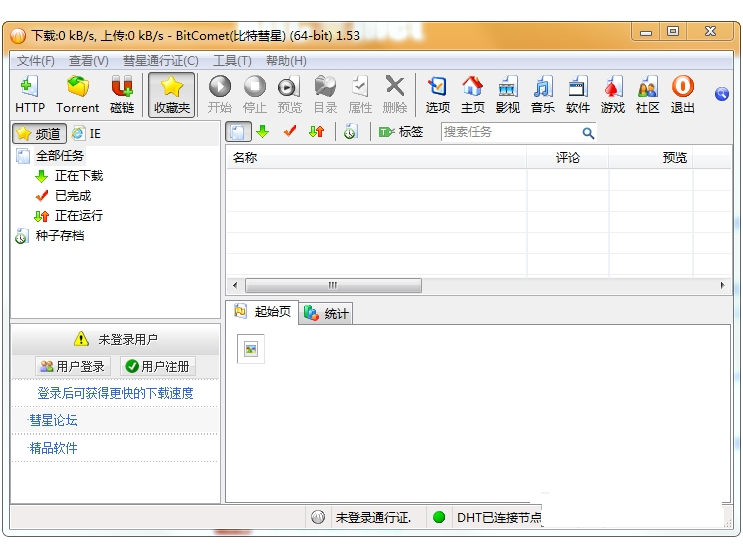Click the 预览 preview toolbar icon
The width and height of the screenshot is (743, 555).
tap(290, 94)
